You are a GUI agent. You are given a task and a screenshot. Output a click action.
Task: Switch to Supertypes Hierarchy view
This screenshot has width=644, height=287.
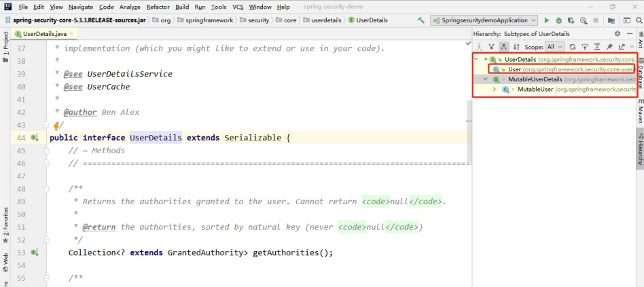coord(491,47)
